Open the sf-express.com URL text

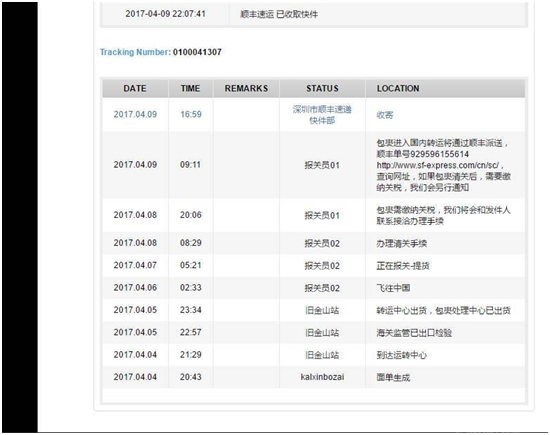click(x=437, y=165)
